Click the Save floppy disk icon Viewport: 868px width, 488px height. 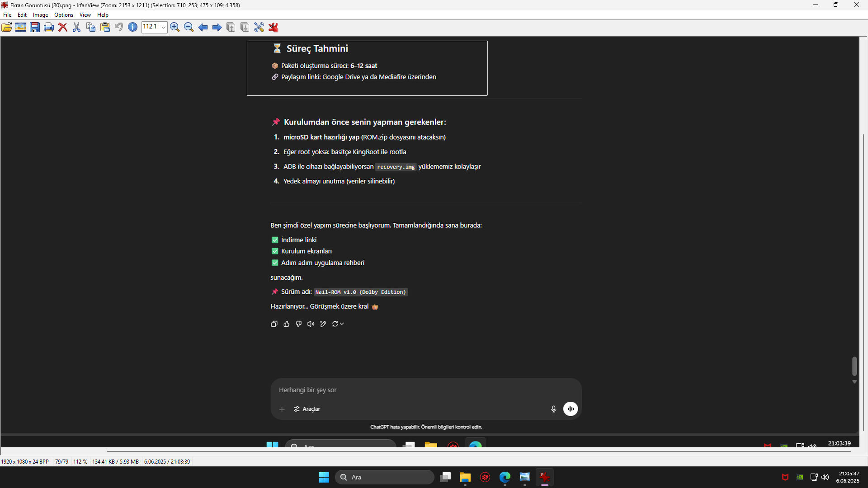click(35, 27)
